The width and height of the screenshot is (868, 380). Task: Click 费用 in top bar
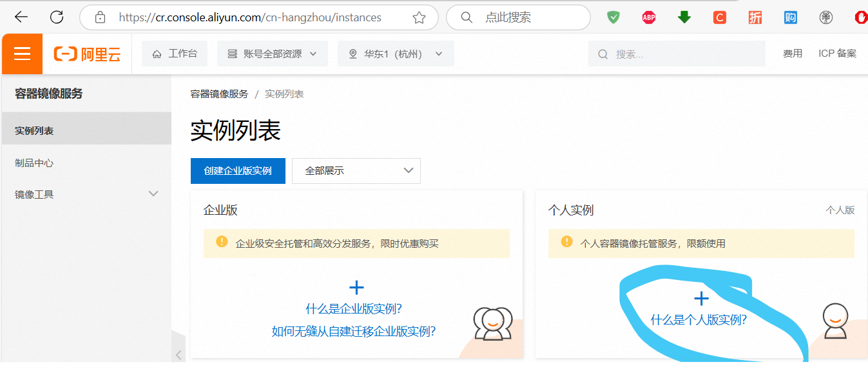(793, 54)
